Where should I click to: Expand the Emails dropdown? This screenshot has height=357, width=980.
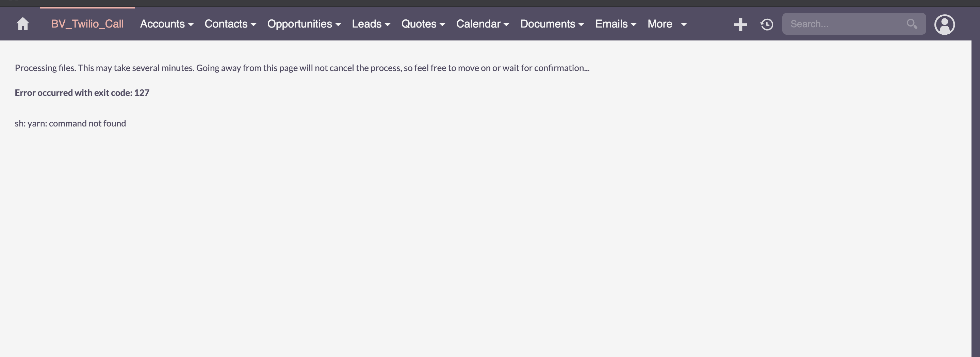pyautogui.click(x=615, y=23)
